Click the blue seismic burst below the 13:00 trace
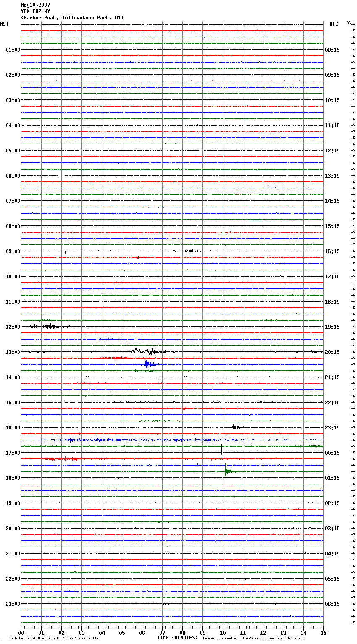 coord(150,364)
